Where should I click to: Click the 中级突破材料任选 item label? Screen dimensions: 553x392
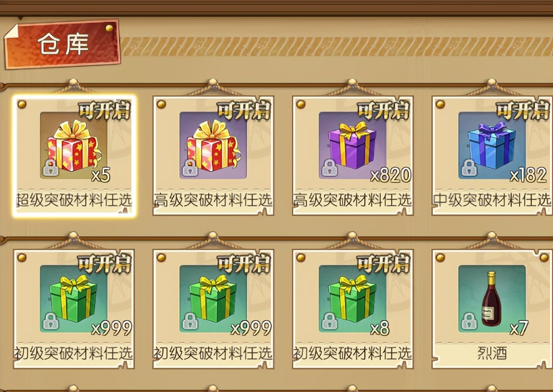492,201
